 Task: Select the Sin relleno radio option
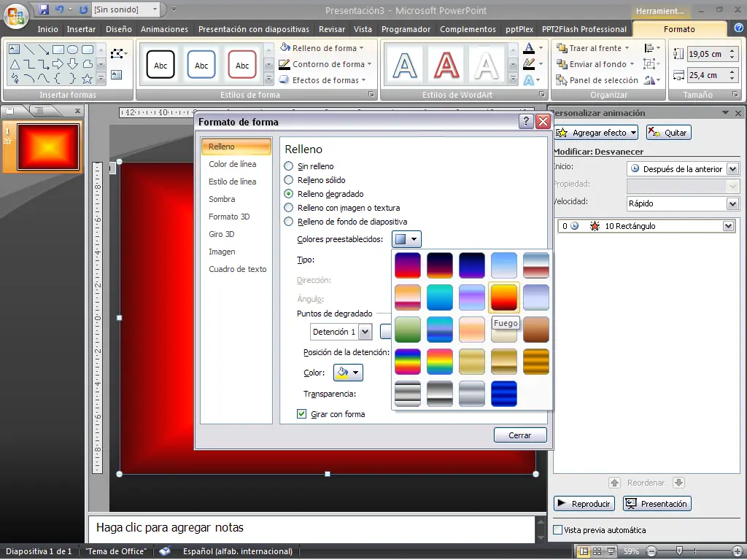coord(289,166)
